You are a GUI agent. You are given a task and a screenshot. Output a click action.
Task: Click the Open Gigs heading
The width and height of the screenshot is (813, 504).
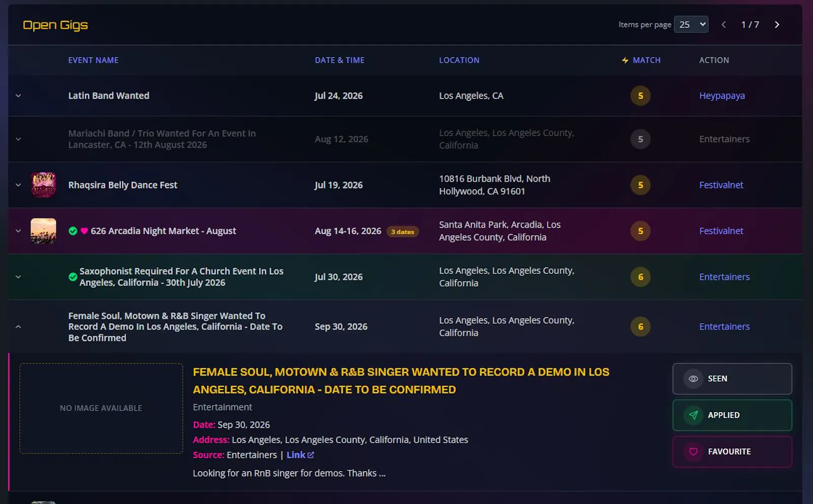(x=55, y=25)
